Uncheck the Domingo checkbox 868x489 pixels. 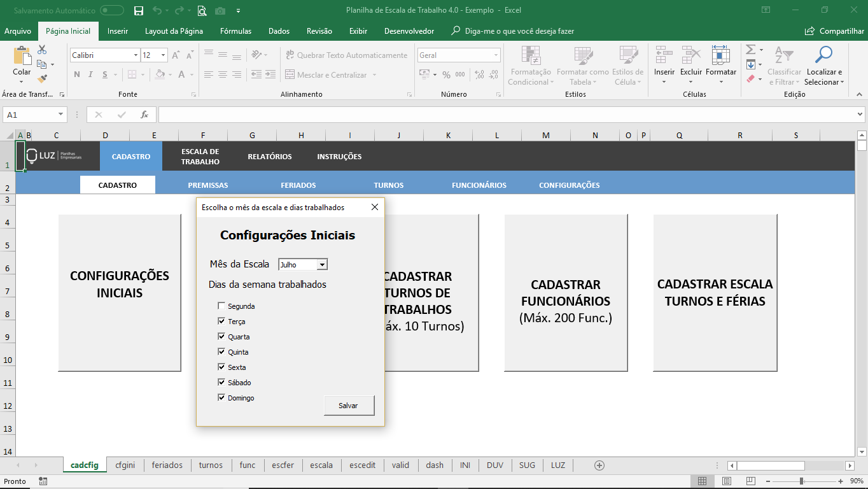(221, 397)
